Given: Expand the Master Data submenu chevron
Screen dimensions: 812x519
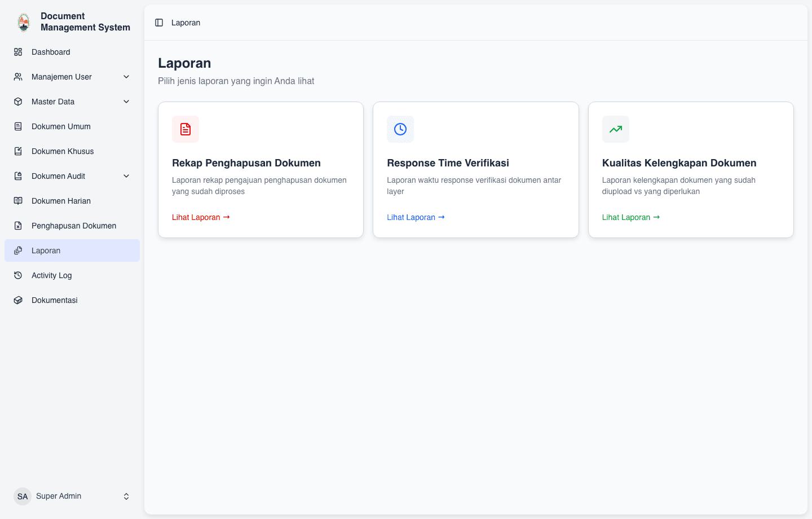Looking at the screenshot, I should tap(126, 102).
